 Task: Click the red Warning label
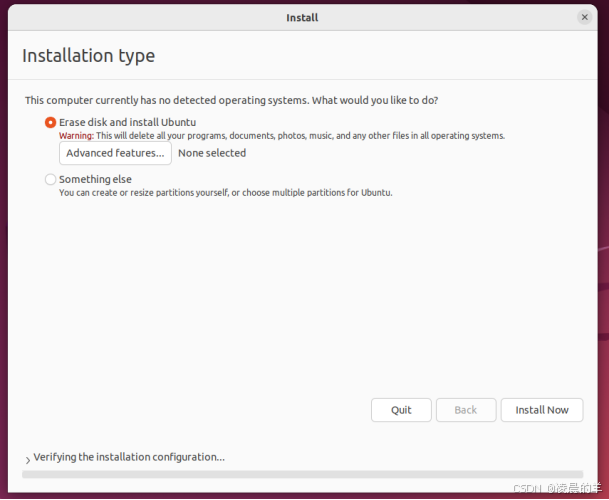click(x=77, y=136)
